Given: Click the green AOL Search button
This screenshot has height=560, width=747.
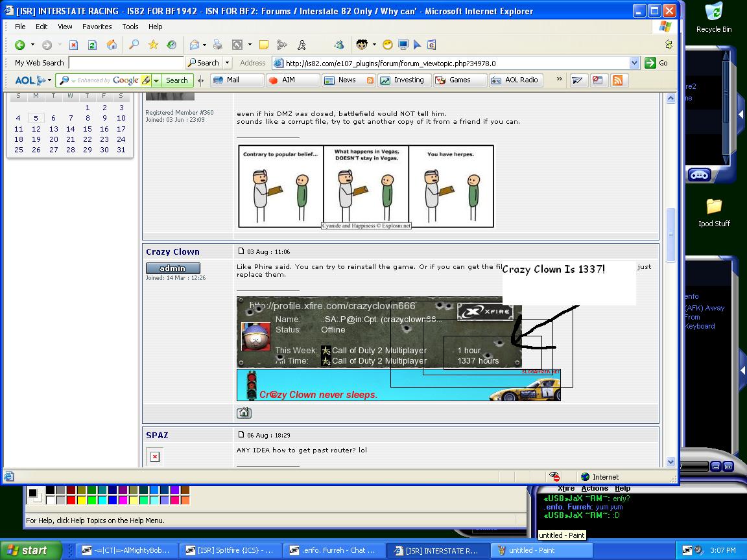Looking at the screenshot, I should coord(177,80).
